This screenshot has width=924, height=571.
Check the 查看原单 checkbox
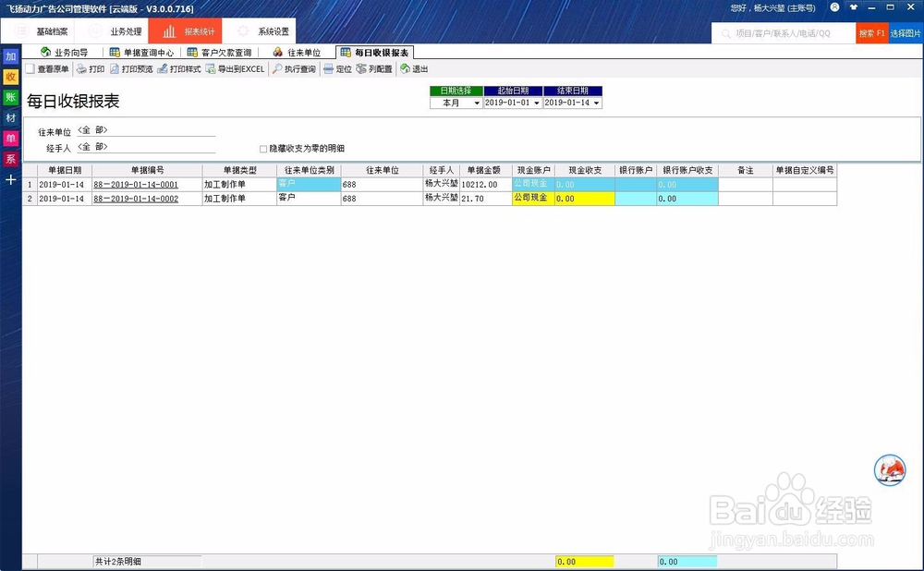click(x=31, y=68)
